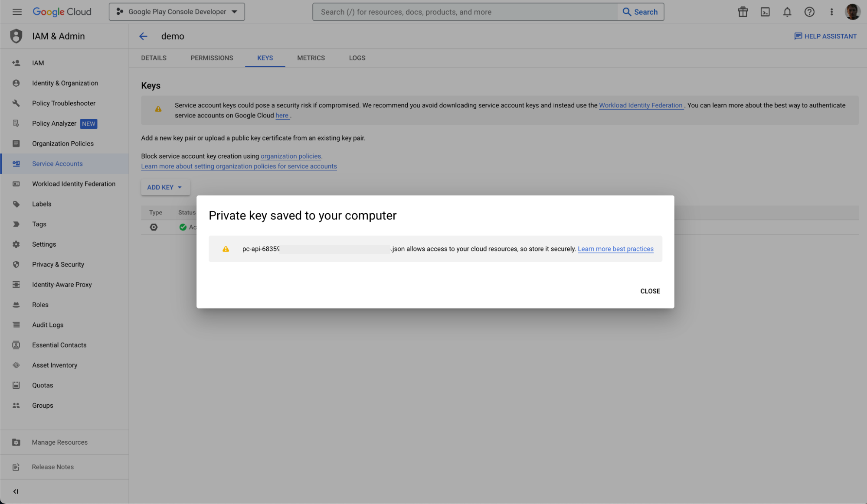Click the Groups people icon in the sidebar
Screen dimensions: 867x504
pos(16,406)
